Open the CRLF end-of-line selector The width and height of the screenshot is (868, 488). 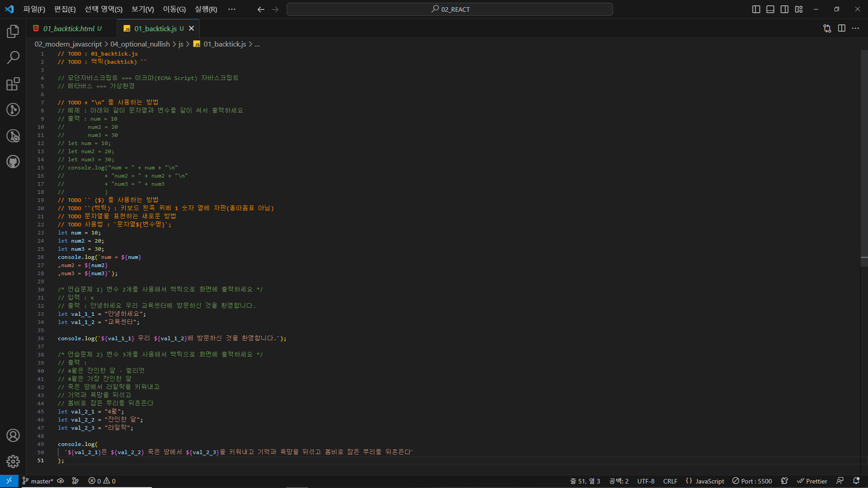click(x=670, y=481)
